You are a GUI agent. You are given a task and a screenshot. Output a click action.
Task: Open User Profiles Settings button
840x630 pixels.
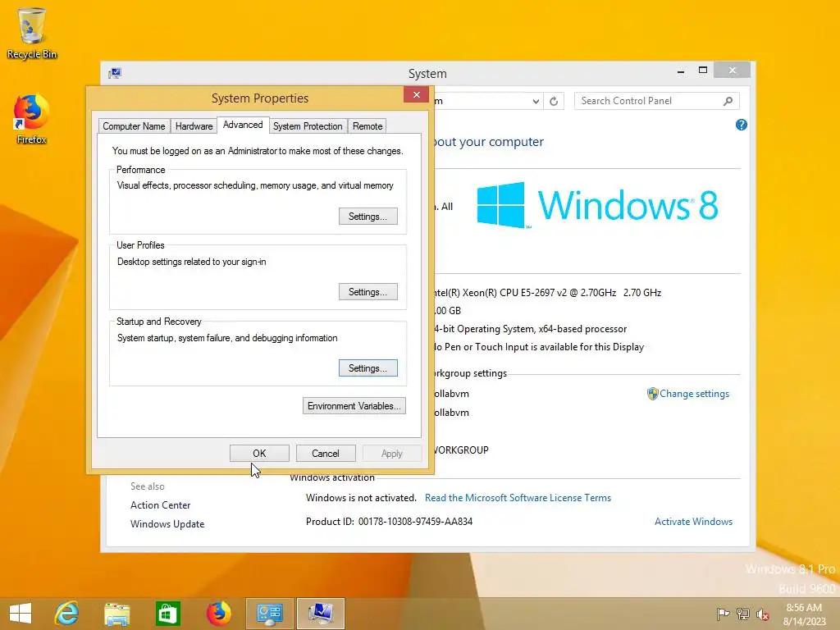368,292
